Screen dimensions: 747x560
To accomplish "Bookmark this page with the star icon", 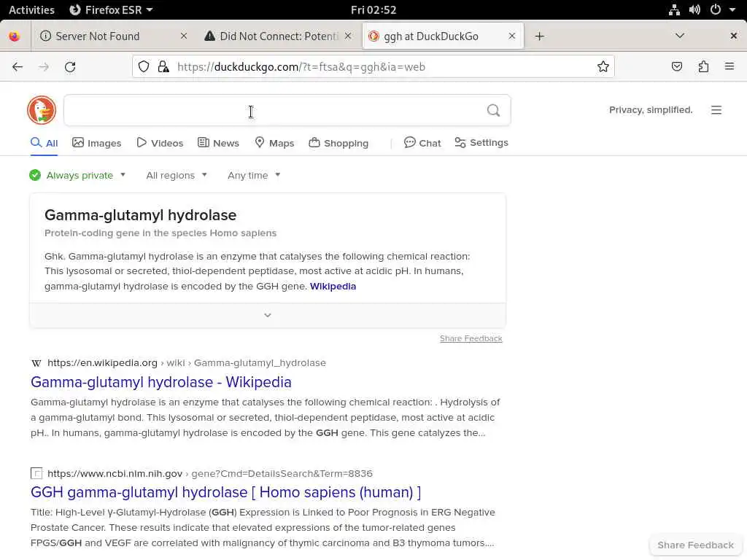I will pyautogui.click(x=603, y=66).
